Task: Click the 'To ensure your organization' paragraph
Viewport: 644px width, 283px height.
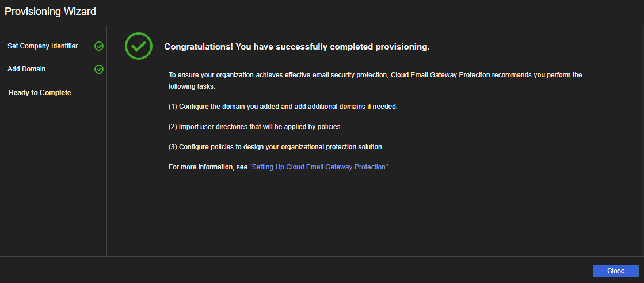Action: pos(375,75)
